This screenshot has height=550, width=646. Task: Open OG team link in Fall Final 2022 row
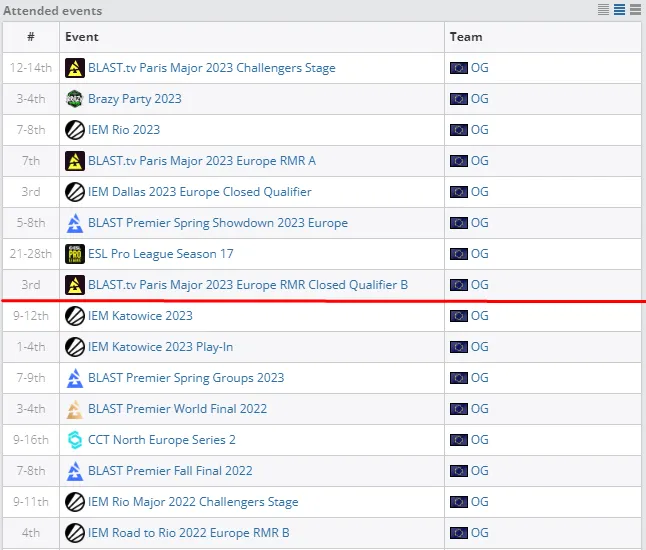click(x=480, y=471)
